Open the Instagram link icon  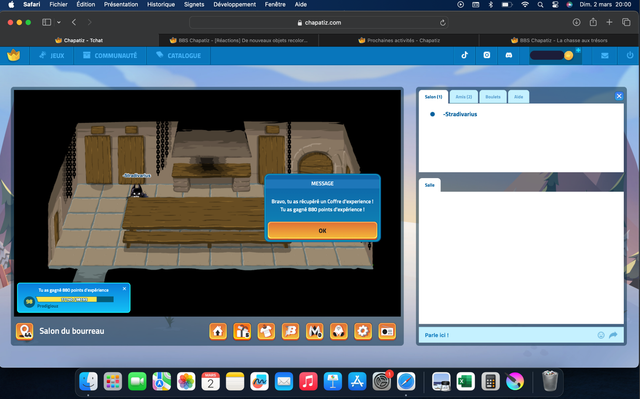point(487,55)
